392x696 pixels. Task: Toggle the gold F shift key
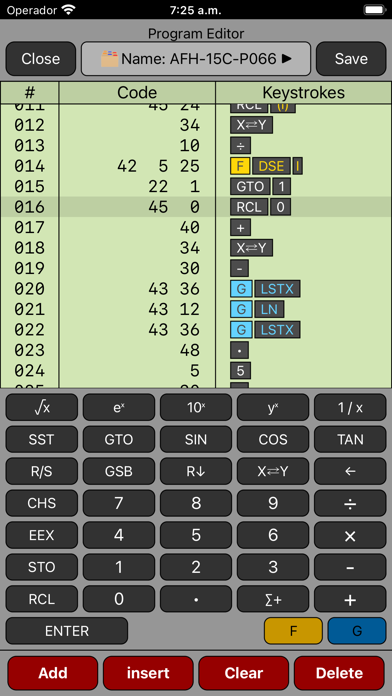(293, 631)
